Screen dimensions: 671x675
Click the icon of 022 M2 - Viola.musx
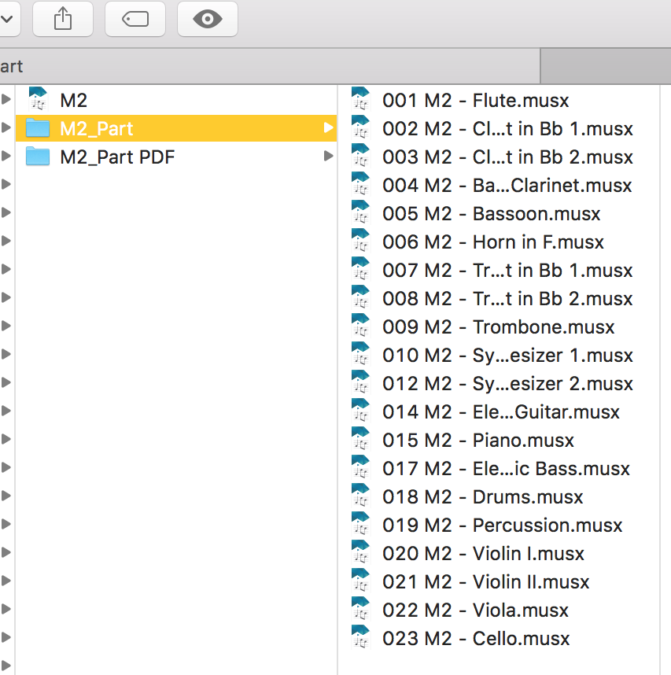361,609
